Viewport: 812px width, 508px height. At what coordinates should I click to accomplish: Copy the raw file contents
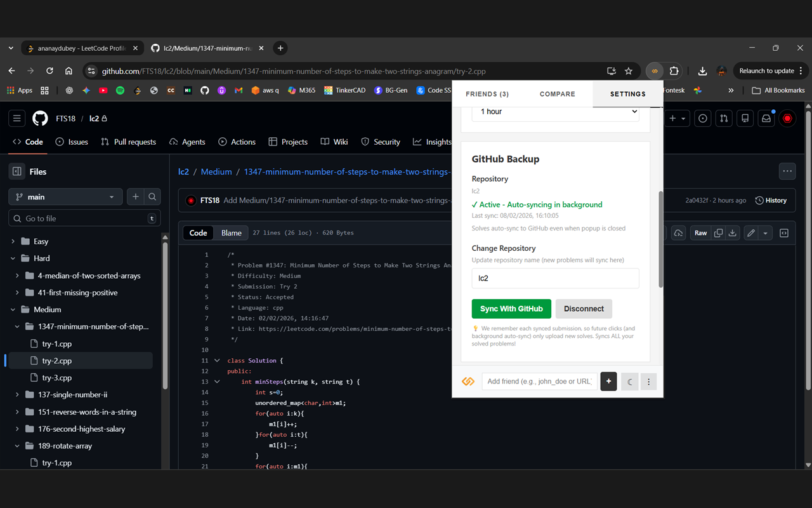pyautogui.click(x=717, y=232)
